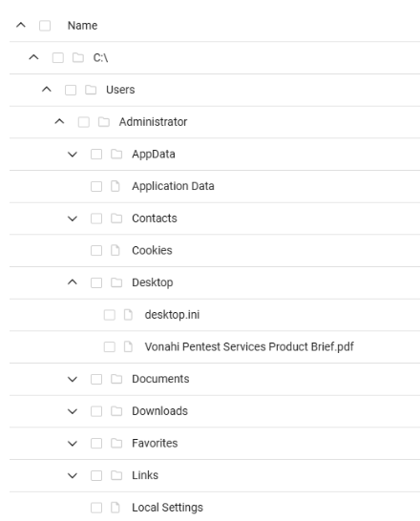The image size is (420, 521).
Task: Collapse all with the header chevron
Action: click(21, 25)
